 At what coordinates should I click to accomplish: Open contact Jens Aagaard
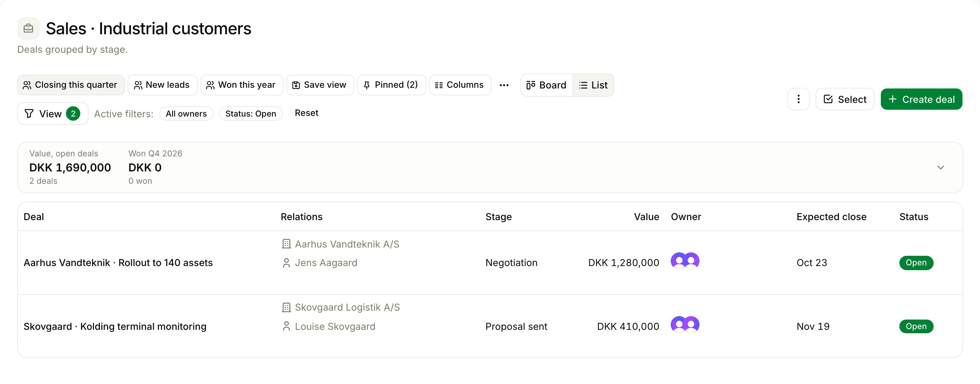[326, 263]
